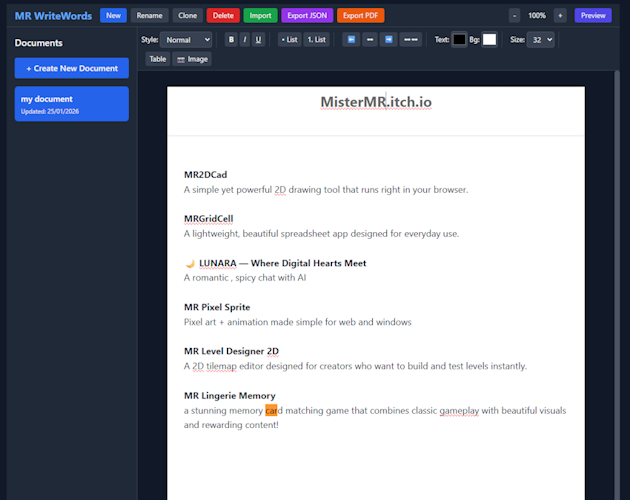The height and width of the screenshot is (500, 630).
Task: Pick the black Text color swatch
Action: 459,39
